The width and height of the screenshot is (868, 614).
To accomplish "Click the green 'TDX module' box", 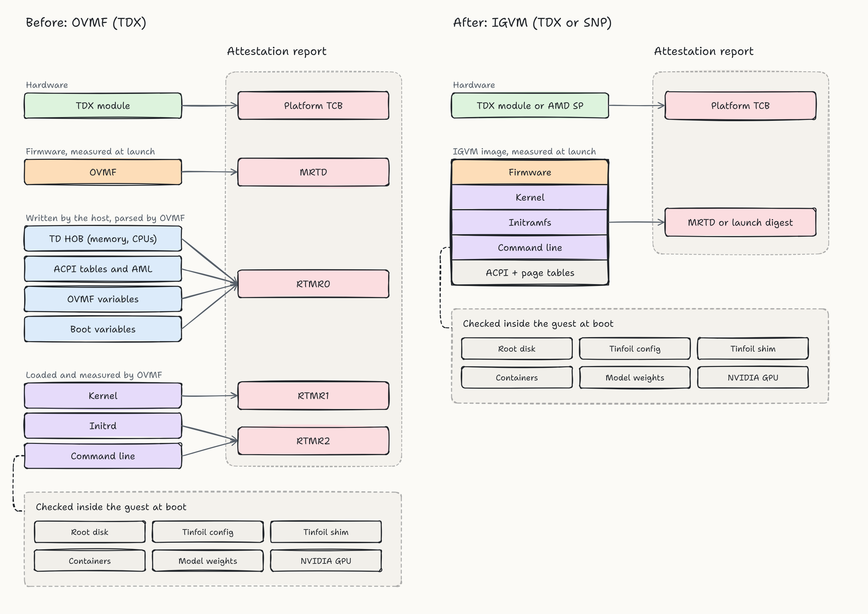I will click(x=103, y=105).
